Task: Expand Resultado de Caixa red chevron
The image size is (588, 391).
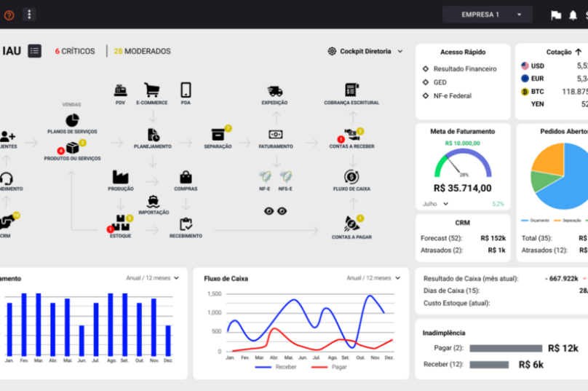Action: [584, 278]
